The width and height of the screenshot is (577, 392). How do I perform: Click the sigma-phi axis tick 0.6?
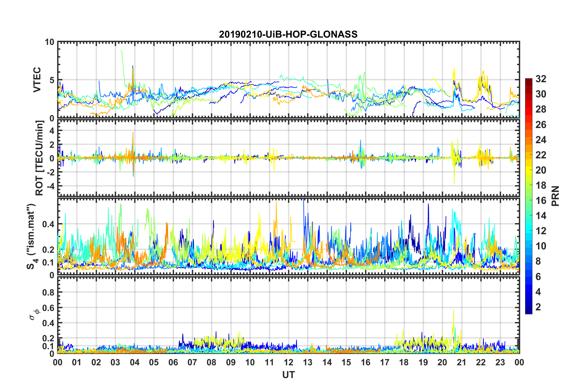pyautogui.click(x=49, y=308)
